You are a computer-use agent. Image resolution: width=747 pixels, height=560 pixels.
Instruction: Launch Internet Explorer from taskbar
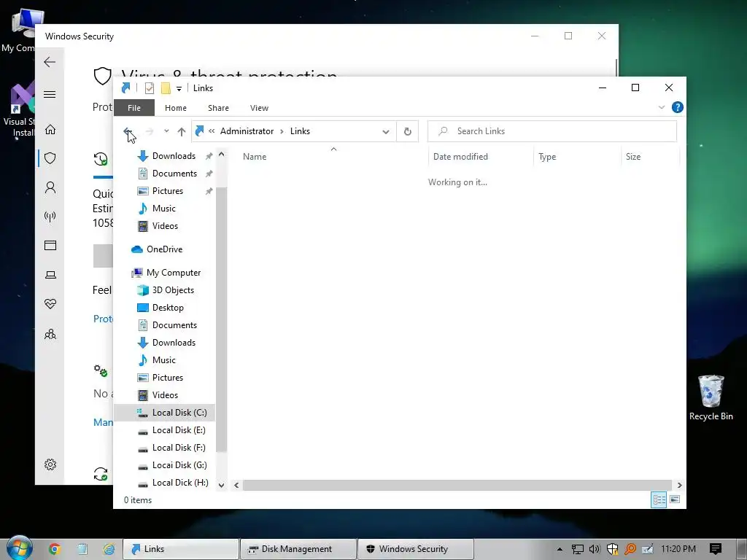tap(109, 549)
